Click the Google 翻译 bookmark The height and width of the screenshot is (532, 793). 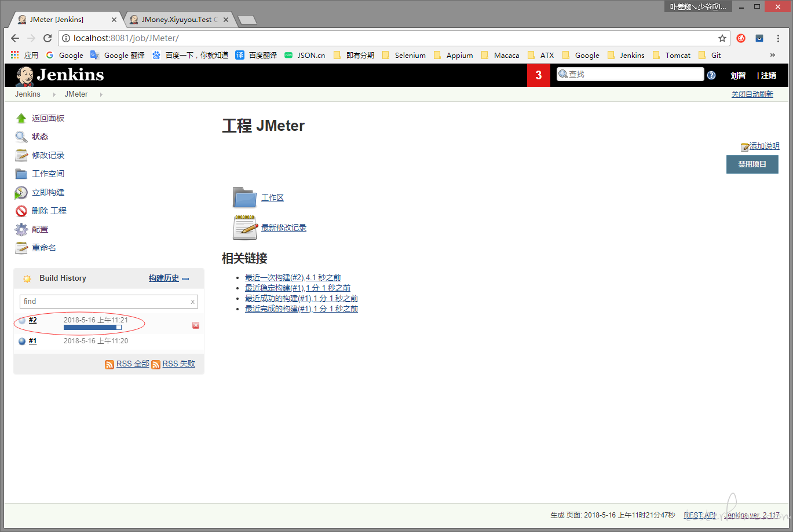(118, 56)
